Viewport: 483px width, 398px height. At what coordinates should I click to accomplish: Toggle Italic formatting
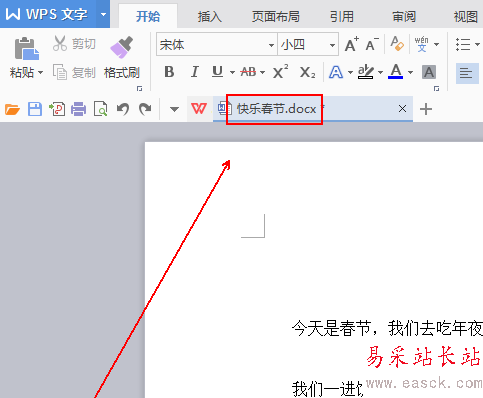tap(194, 72)
